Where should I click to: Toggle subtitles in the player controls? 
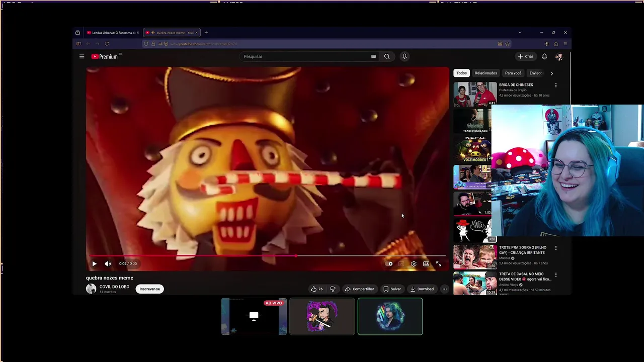[x=401, y=263]
